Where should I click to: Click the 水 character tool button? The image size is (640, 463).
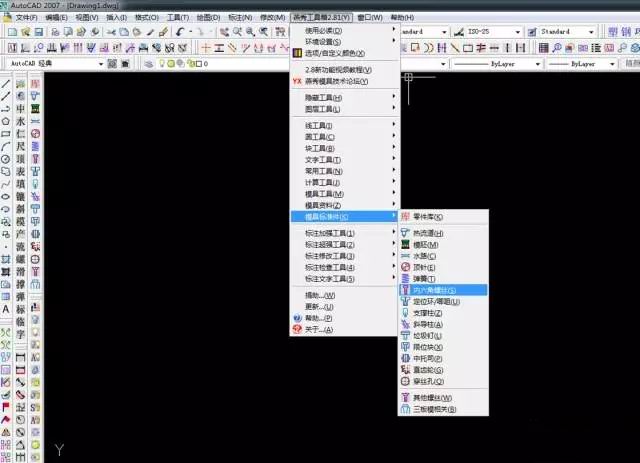pos(20,121)
